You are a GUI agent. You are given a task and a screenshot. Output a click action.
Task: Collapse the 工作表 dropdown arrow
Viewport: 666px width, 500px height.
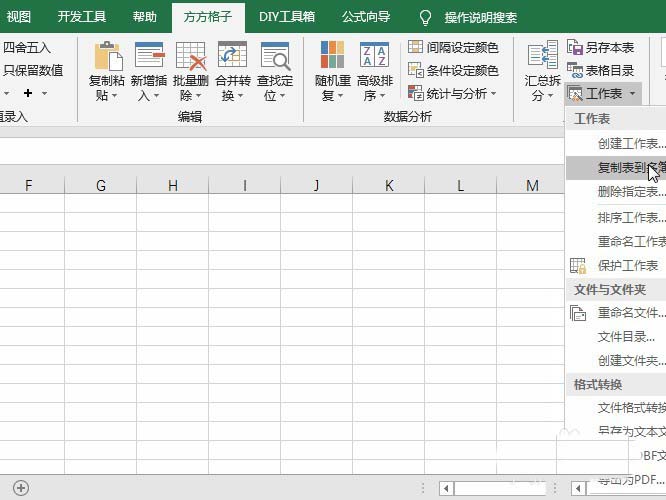pos(632,93)
